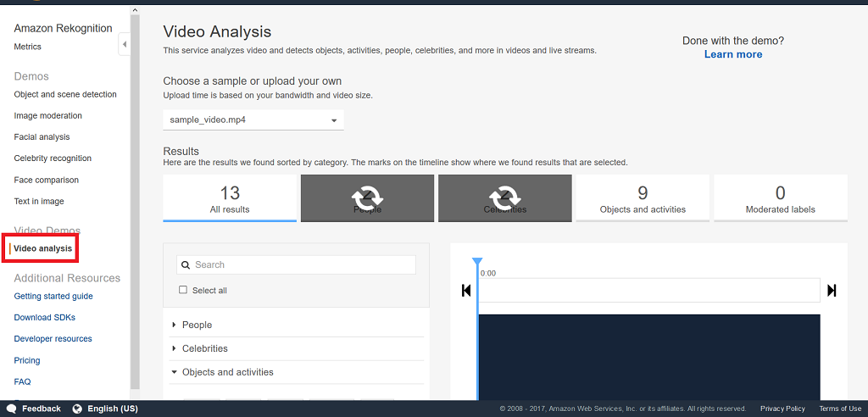Open Metrics in the sidebar
868x417 pixels.
pos(28,47)
